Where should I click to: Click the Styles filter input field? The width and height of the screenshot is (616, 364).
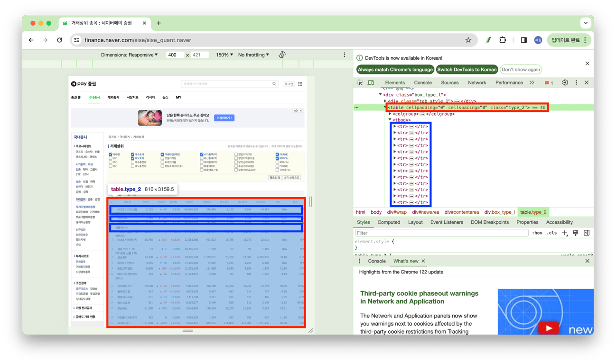click(x=441, y=233)
